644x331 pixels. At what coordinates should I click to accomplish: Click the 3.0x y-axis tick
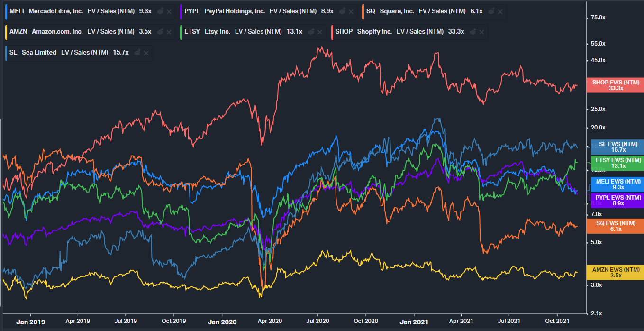pos(597,285)
